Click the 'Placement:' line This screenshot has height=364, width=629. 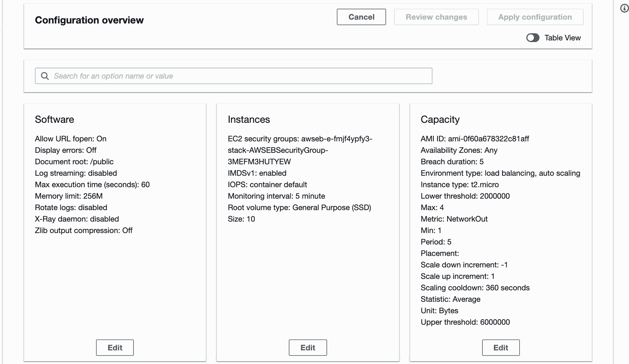(x=440, y=253)
